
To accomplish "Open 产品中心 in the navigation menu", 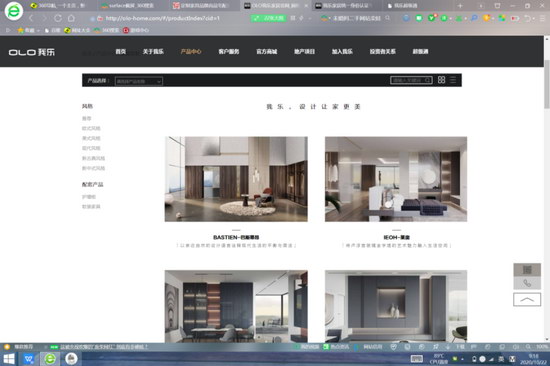I will click(191, 52).
